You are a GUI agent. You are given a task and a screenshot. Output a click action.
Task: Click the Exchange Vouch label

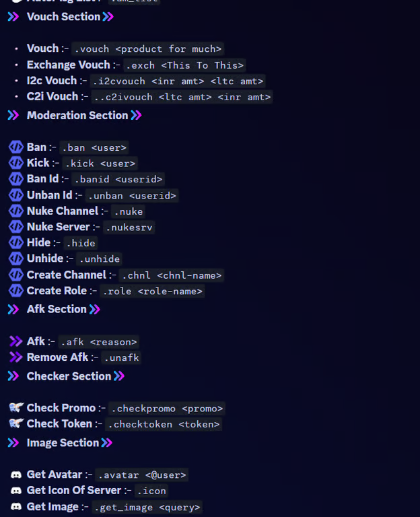pyautogui.click(x=68, y=65)
